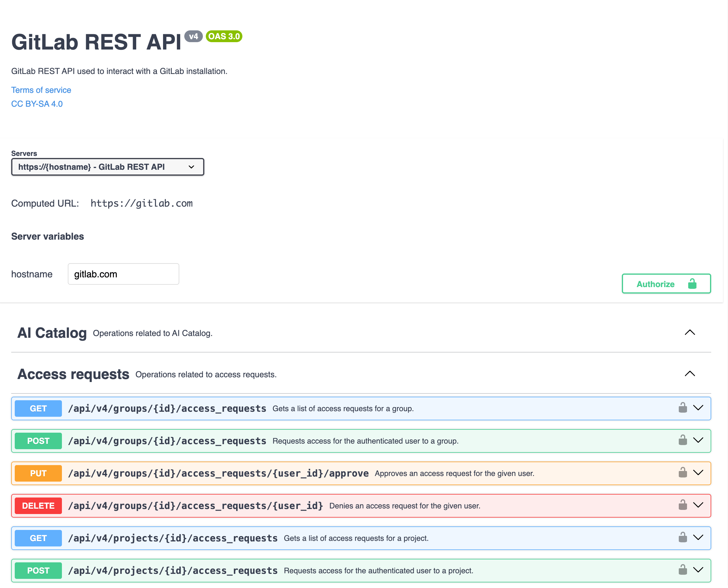Open the CC BY-SA 4.0 license link
This screenshot has width=728, height=588.
(x=37, y=104)
